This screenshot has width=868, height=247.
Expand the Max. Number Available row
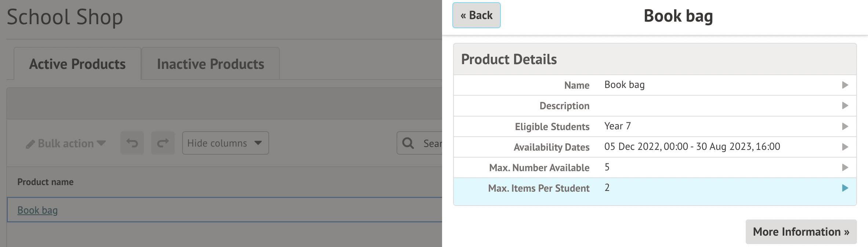tap(845, 167)
